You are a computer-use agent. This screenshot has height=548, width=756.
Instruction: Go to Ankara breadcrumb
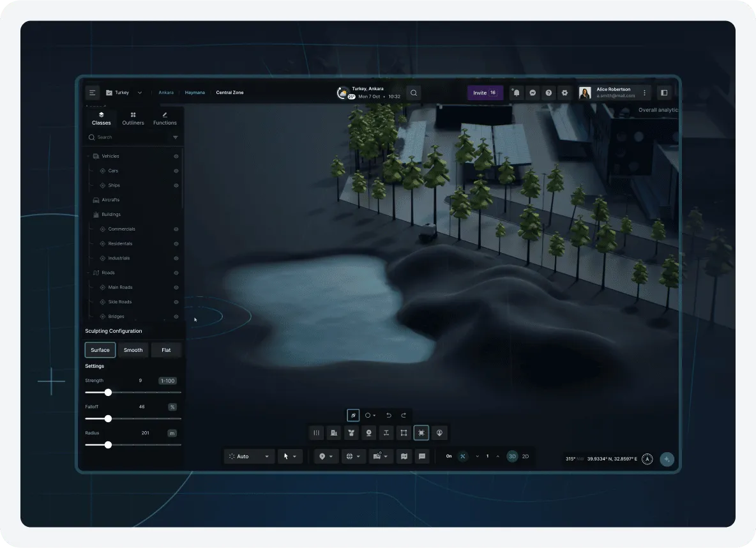click(166, 93)
